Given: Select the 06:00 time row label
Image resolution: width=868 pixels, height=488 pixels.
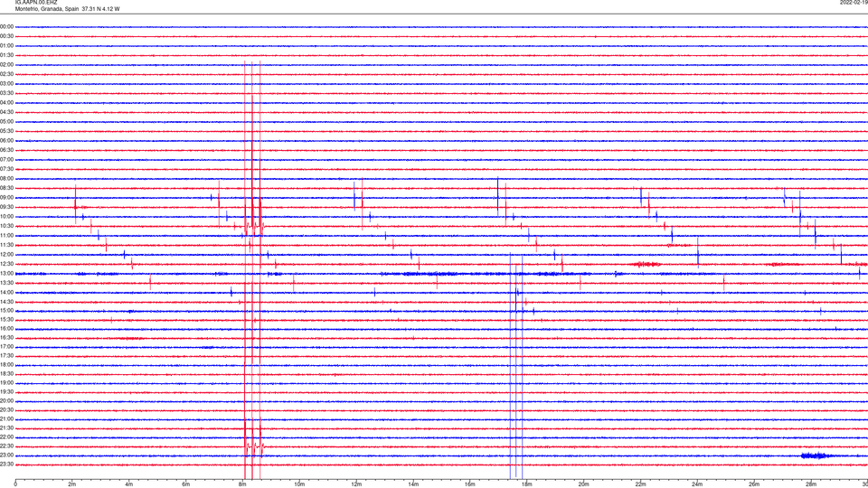Looking at the screenshot, I should coord(6,141).
